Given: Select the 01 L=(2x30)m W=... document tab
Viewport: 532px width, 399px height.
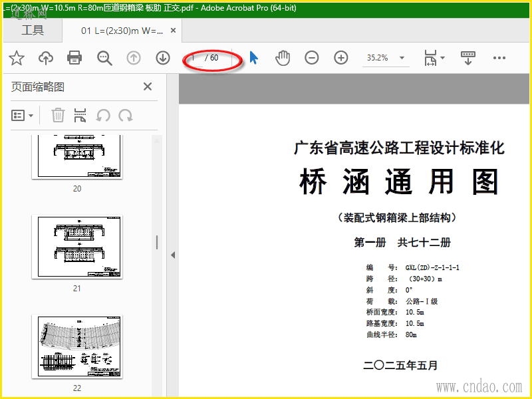Looking at the screenshot, I should pos(122,31).
